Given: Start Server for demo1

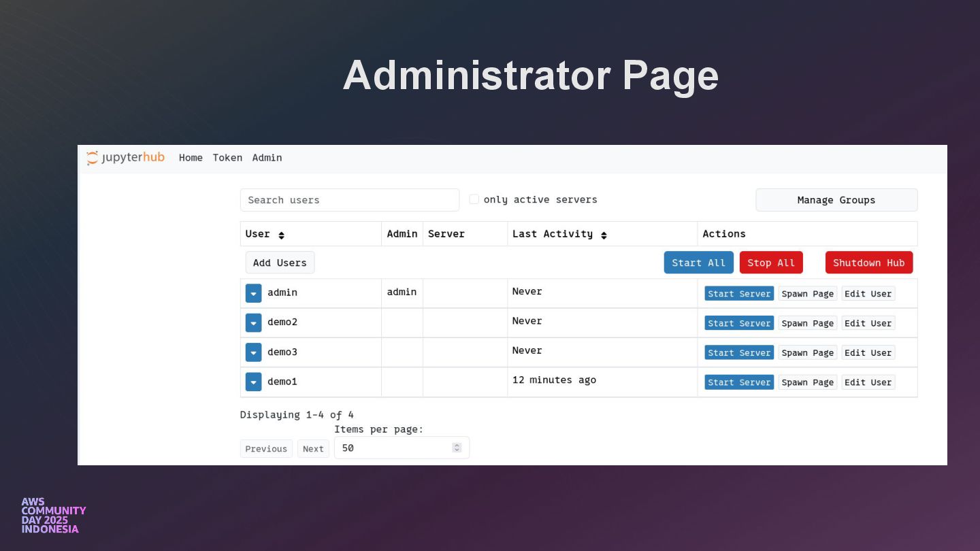Looking at the screenshot, I should tap(739, 382).
